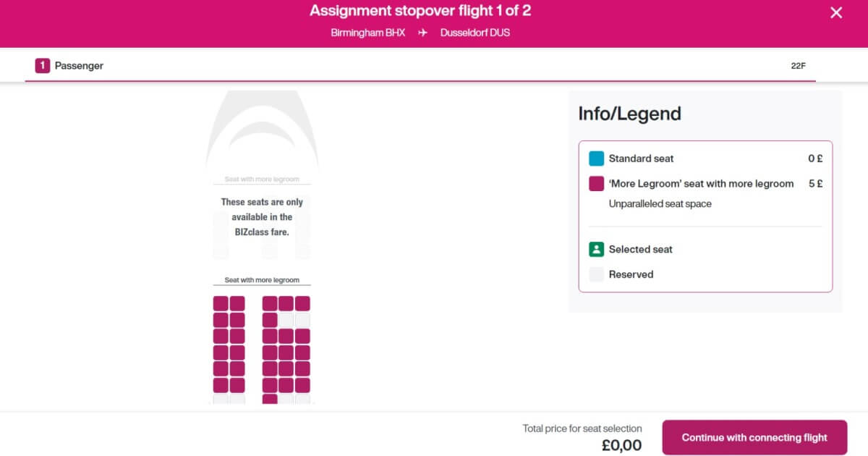Click the Info/Legend heading
This screenshot has width=868, height=456.
pos(629,114)
